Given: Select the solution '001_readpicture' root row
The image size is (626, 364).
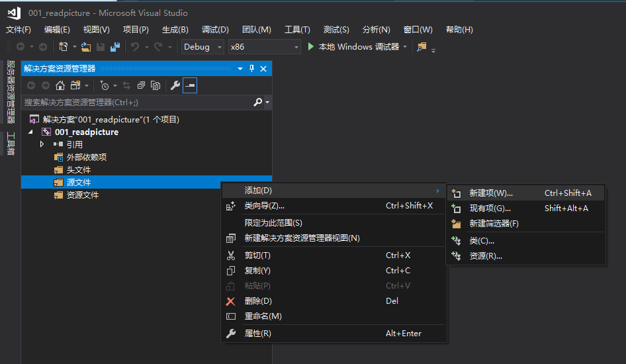Looking at the screenshot, I should click(146, 119).
